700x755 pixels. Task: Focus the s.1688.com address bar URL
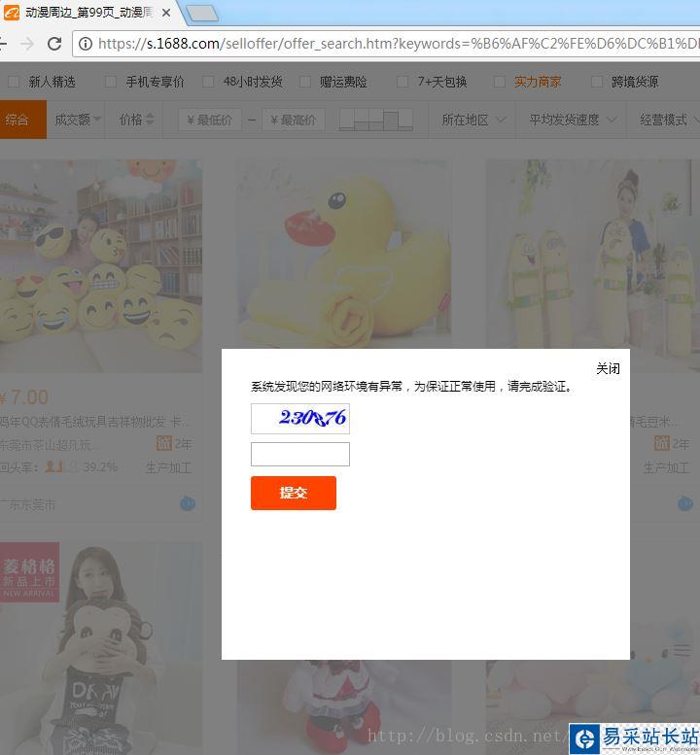coord(398,44)
